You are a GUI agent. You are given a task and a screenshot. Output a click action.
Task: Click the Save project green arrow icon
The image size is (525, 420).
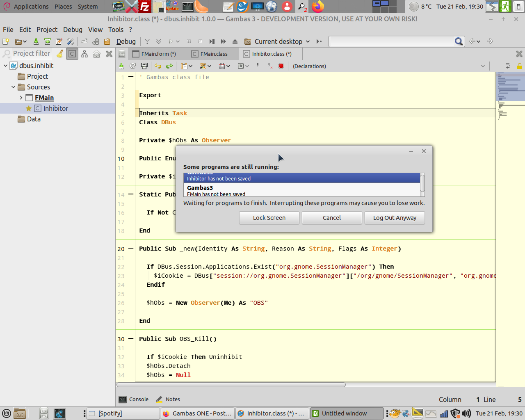[x=36, y=41]
